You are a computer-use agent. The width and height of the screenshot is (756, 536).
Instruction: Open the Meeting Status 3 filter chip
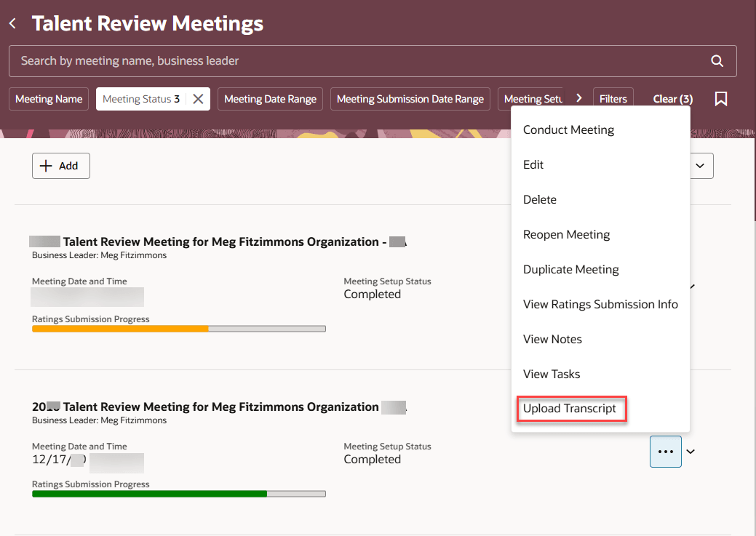click(x=140, y=99)
